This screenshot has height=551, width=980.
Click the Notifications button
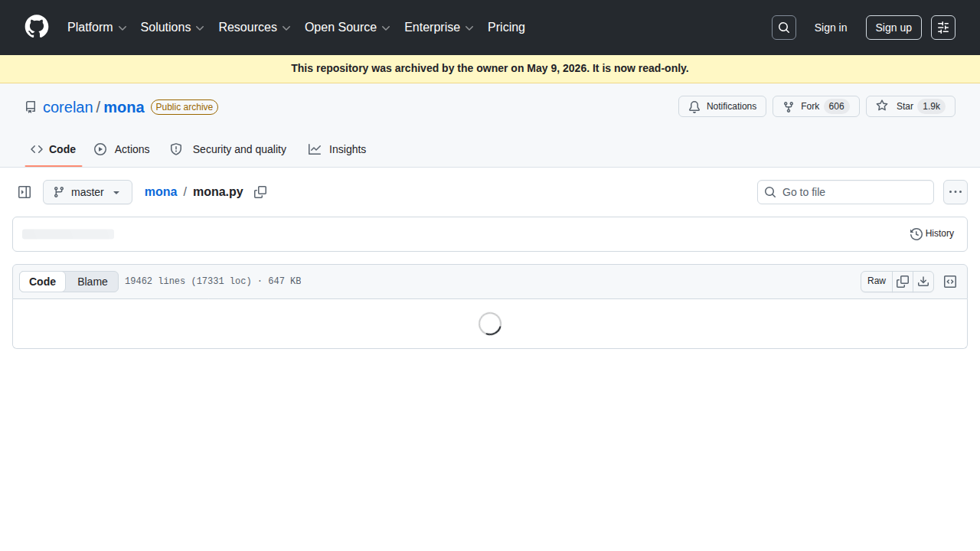coord(722,106)
